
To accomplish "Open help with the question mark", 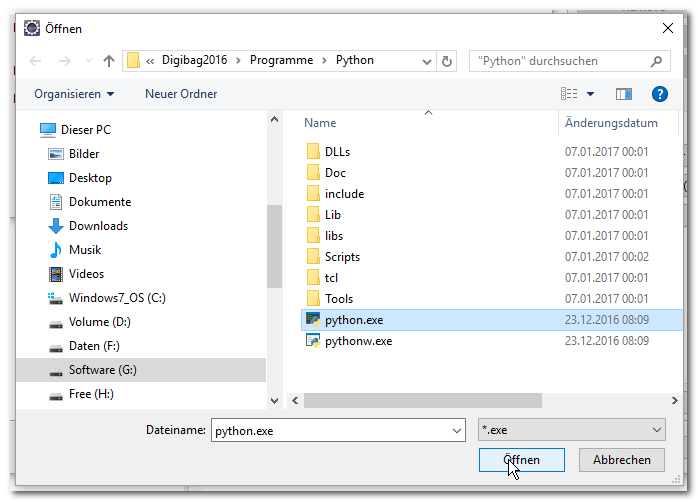I will coord(659,94).
